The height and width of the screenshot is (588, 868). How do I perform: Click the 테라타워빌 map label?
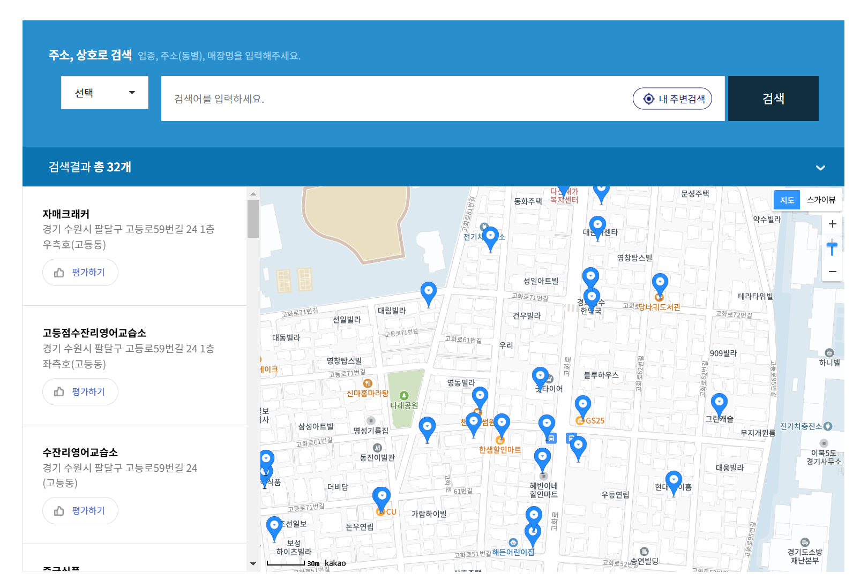[x=755, y=297]
